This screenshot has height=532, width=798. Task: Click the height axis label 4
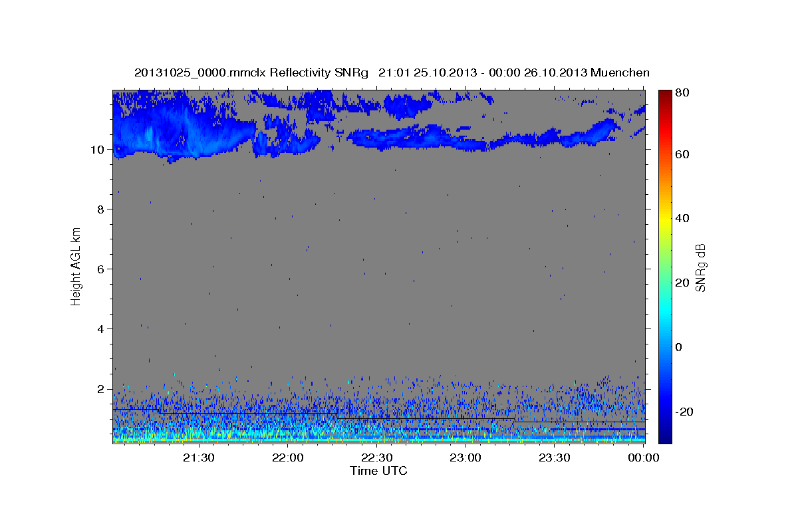click(x=101, y=329)
